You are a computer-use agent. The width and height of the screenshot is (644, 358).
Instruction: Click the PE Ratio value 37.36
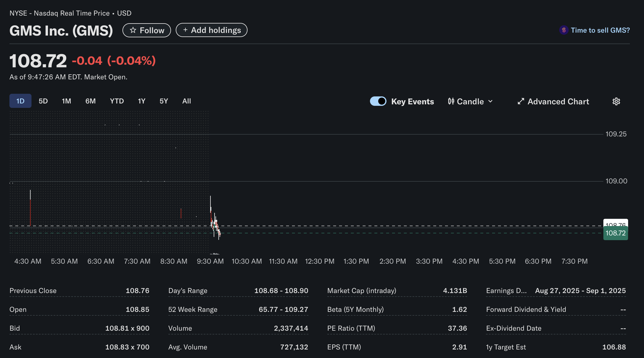pos(457,328)
